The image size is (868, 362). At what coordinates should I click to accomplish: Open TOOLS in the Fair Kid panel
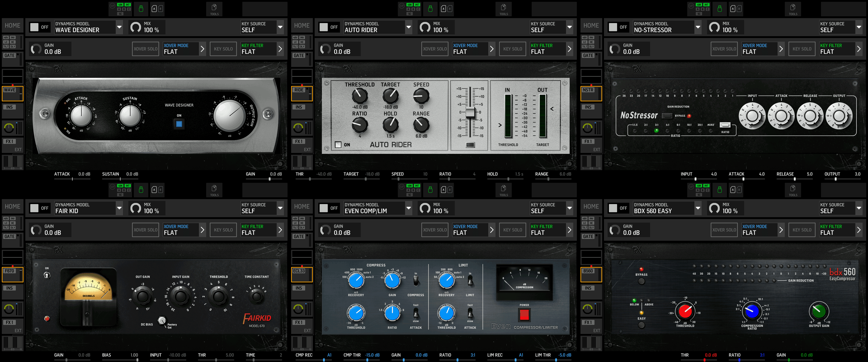(x=214, y=190)
